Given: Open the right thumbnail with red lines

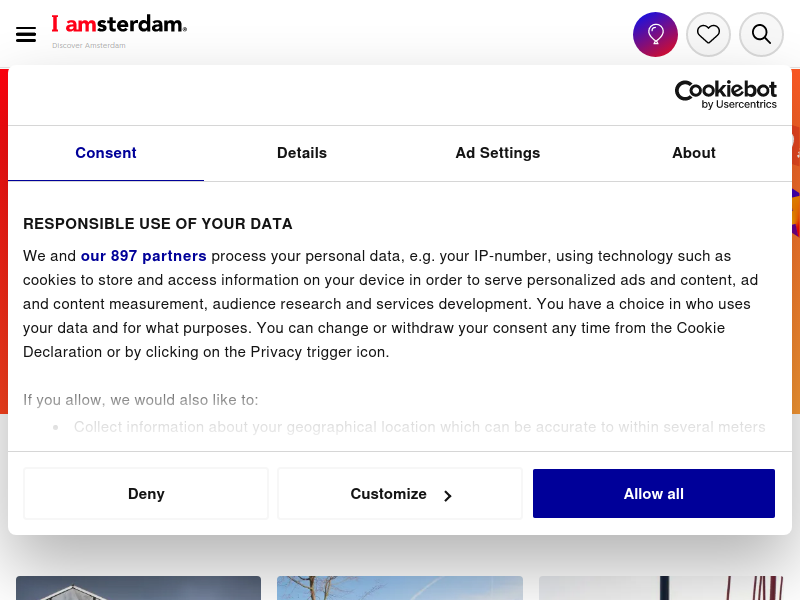Looking at the screenshot, I should tap(661, 588).
